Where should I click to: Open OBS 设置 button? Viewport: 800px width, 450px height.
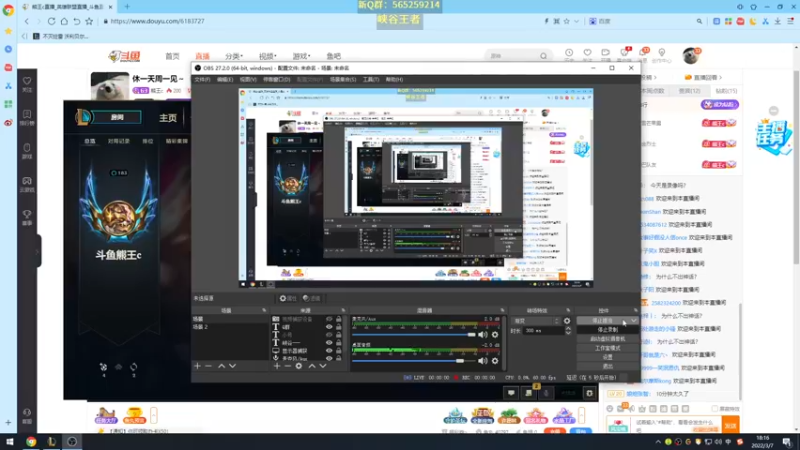(x=607, y=357)
